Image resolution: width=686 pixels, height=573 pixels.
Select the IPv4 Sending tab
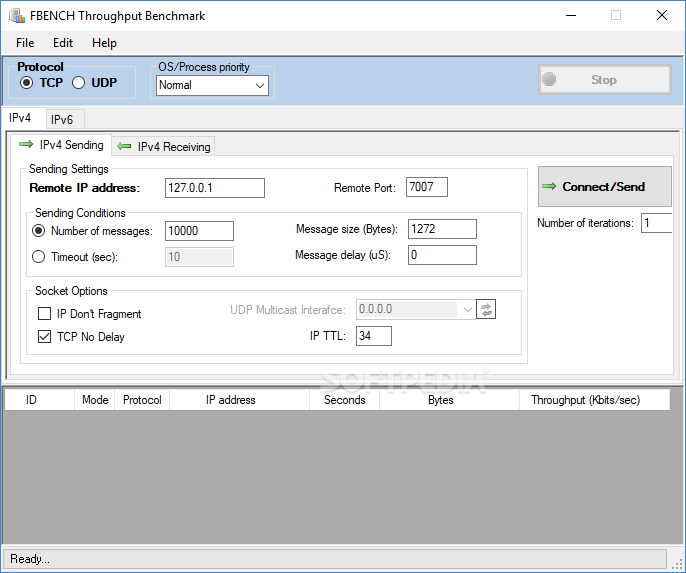point(61,145)
